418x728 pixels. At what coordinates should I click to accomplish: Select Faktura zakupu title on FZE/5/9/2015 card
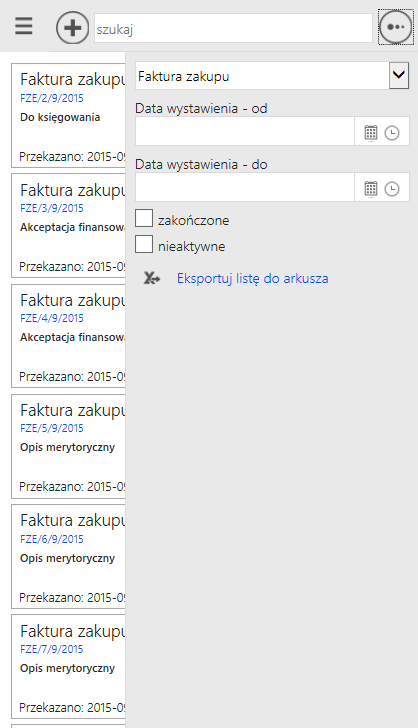pos(72,410)
